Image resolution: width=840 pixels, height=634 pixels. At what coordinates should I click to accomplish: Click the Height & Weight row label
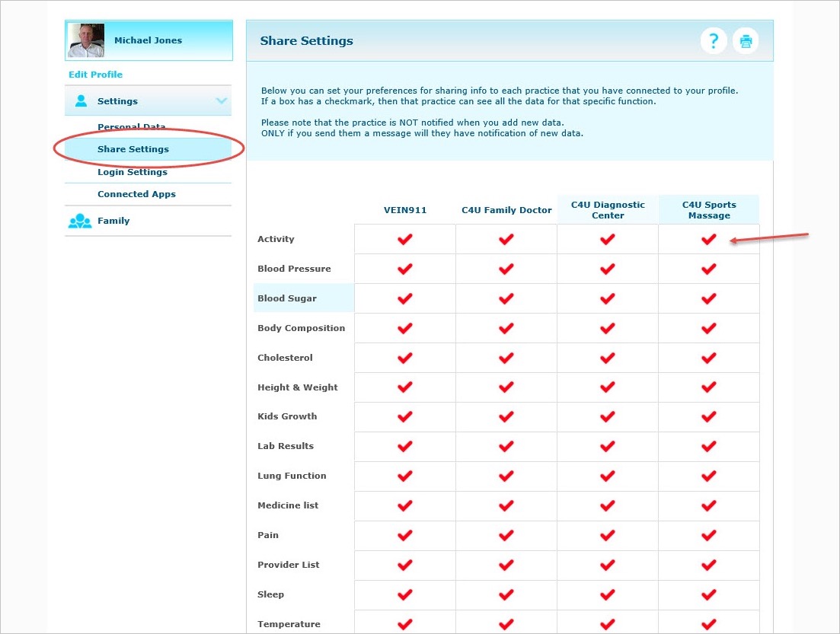(x=298, y=387)
